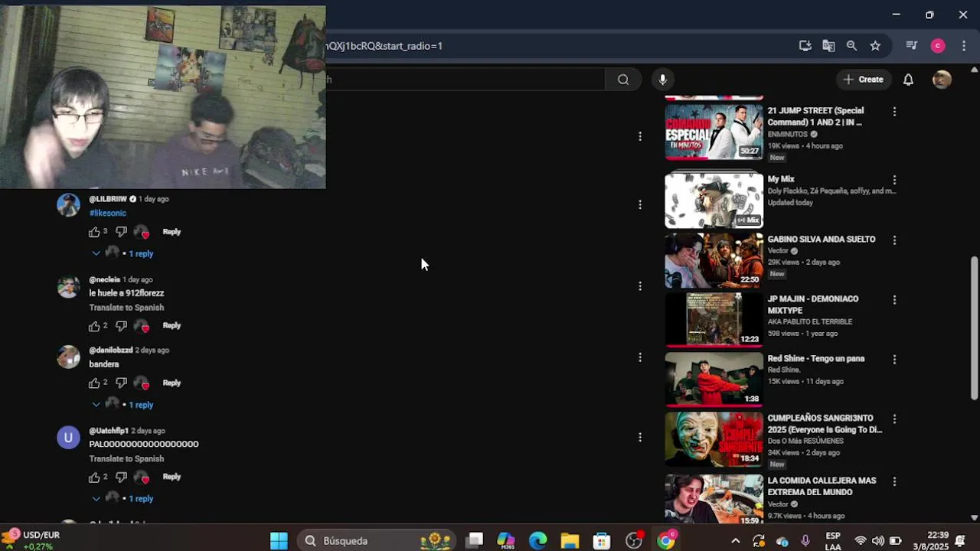
Task: Launch Microsoft Edge from taskbar
Action: (538, 541)
